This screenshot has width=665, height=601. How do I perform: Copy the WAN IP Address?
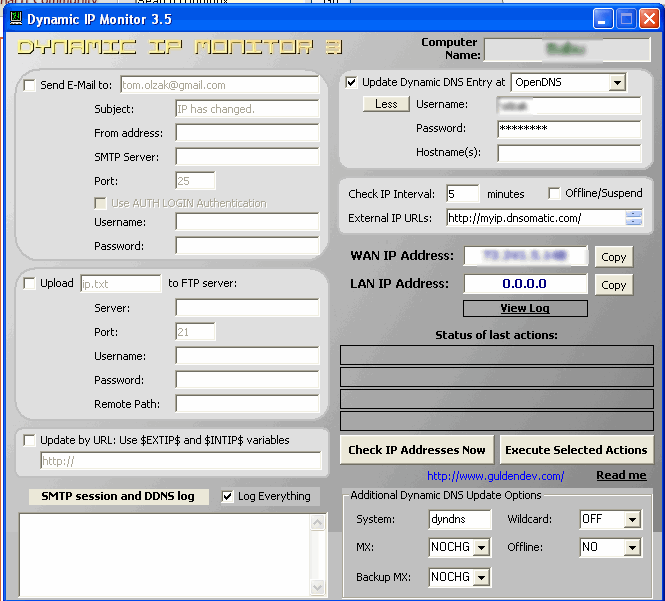(613, 257)
